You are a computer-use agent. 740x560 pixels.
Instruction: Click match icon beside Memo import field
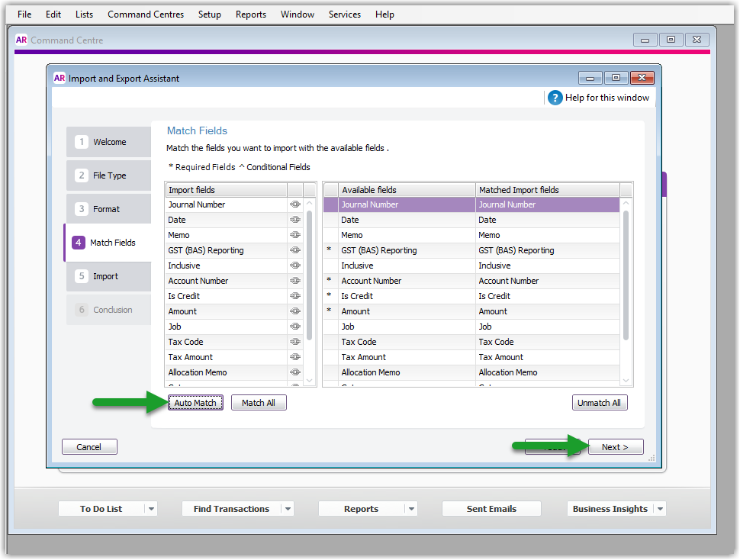pos(295,235)
